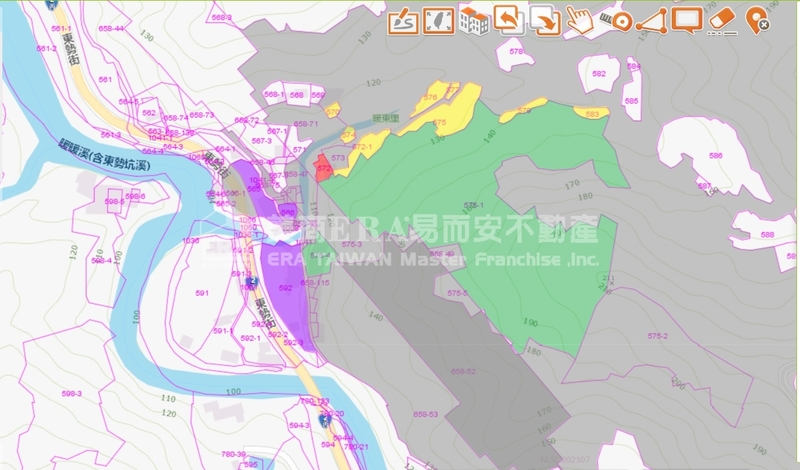Zoom to full Taiwan map extent

coord(437,19)
